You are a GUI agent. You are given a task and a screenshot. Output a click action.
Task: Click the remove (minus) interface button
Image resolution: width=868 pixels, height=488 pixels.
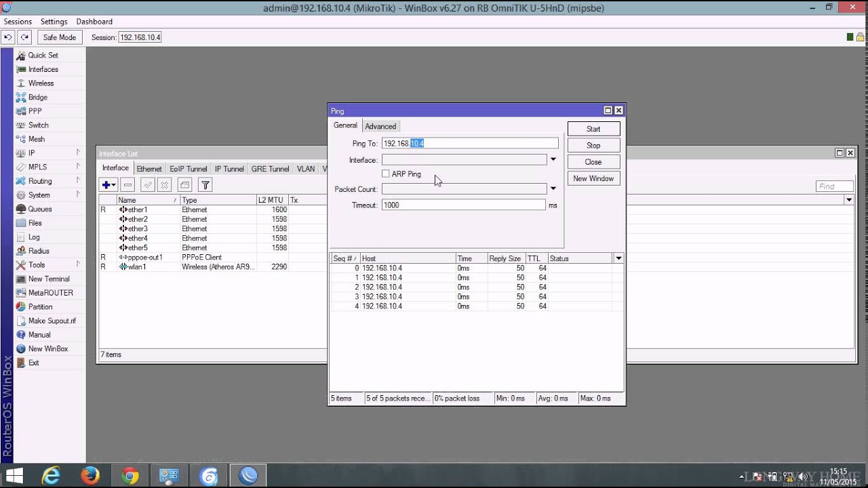pyautogui.click(x=127, y=185)
